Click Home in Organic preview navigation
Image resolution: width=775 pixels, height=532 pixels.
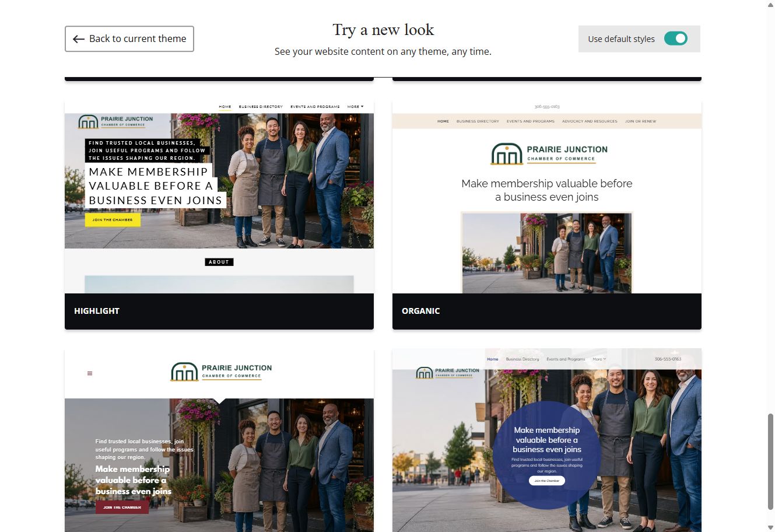[x=443, y=121]
